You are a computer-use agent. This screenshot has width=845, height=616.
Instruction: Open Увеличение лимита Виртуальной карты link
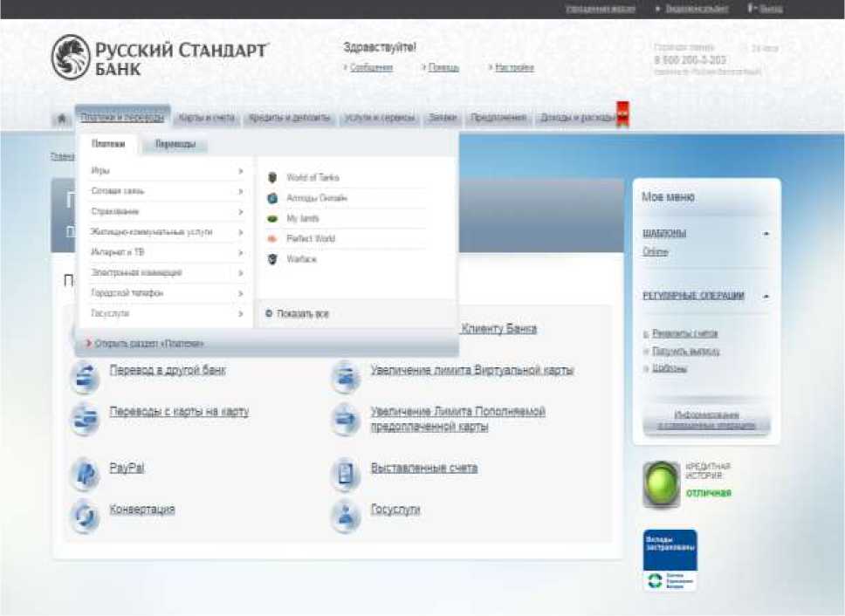pyautogui.click(x=472, y=371)
